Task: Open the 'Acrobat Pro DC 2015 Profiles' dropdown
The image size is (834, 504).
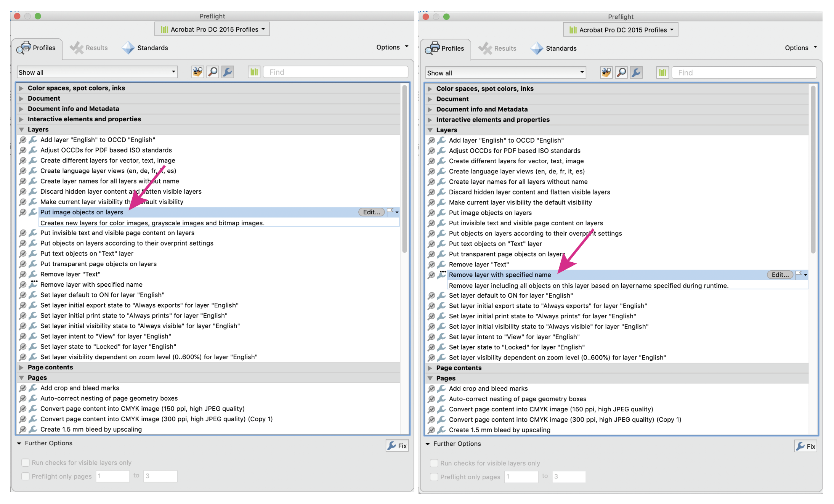Action: pos(212,29)
